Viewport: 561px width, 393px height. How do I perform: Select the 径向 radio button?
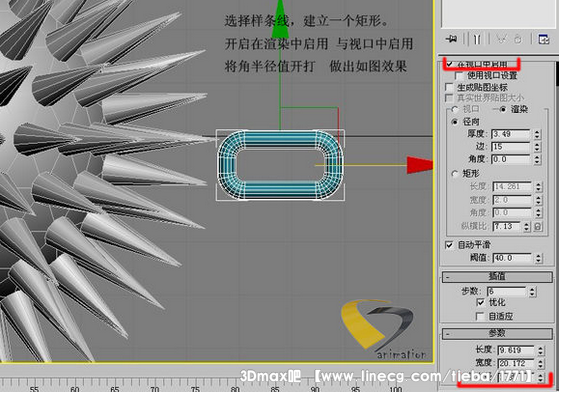pos(455,122)
